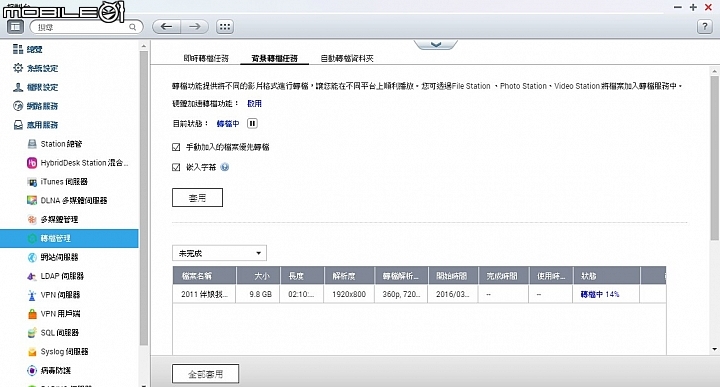The image size is (720, 387).
Task: Click the 2016/03.. start time cell
Action: (x=453, y=294)
